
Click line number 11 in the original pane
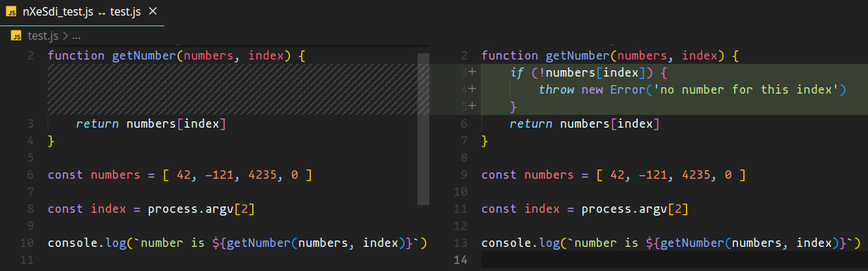[x=27, y=260]
